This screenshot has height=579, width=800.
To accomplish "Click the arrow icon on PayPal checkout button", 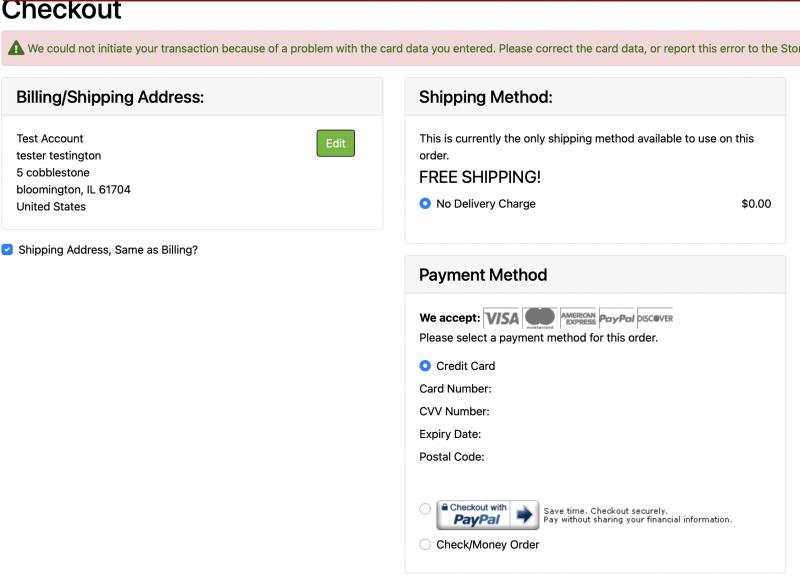I will click(524, 515).
